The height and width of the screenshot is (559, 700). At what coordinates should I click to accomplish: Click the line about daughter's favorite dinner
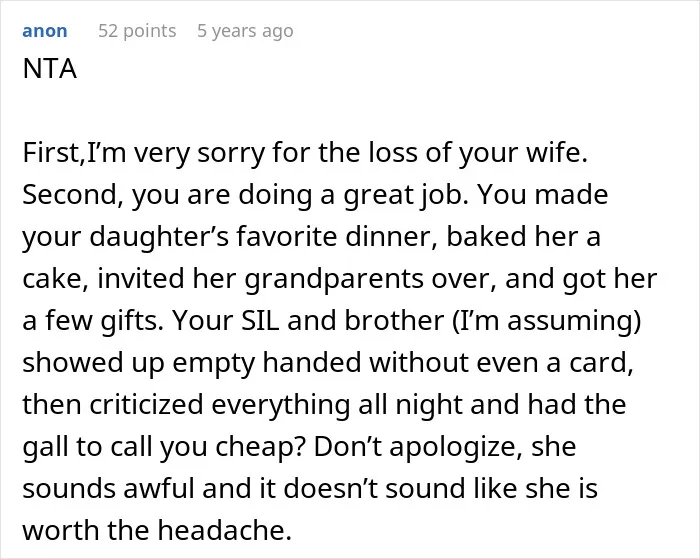point(311,237)
